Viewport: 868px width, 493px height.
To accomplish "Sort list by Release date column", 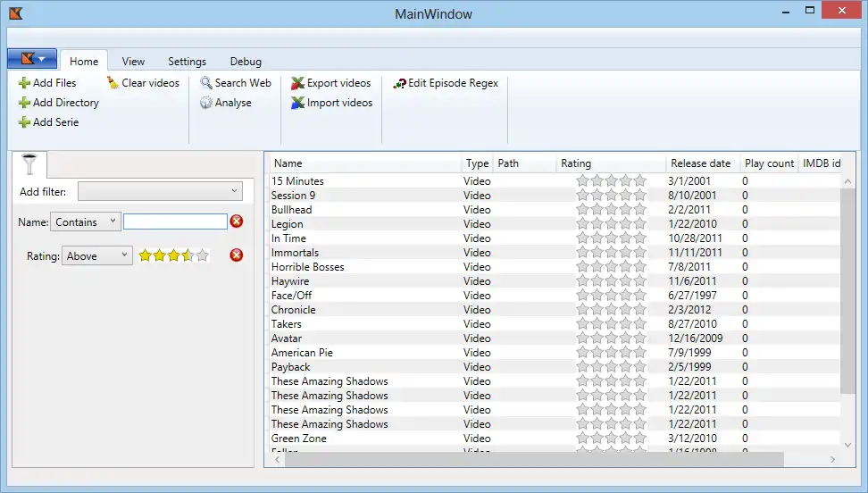I will click(x=701, y=163).
